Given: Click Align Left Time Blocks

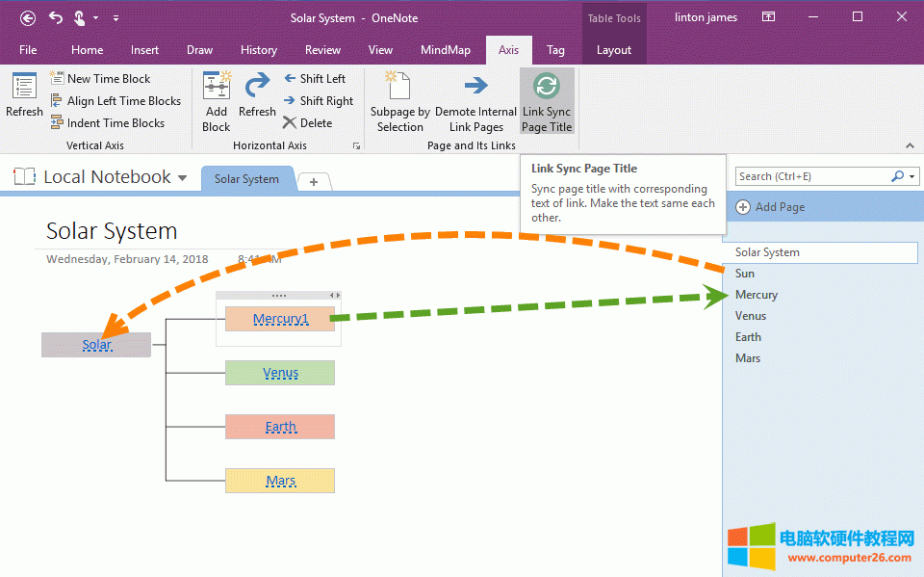Looking at the screenshot, I should click(115, 100).
